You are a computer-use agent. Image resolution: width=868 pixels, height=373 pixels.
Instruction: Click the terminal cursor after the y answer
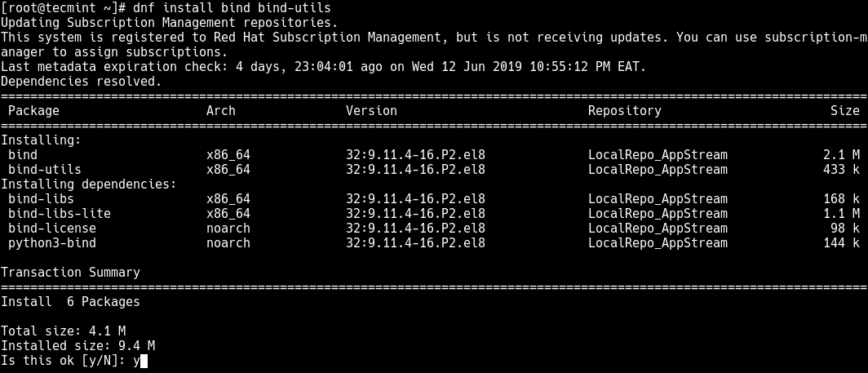[144, 361]
